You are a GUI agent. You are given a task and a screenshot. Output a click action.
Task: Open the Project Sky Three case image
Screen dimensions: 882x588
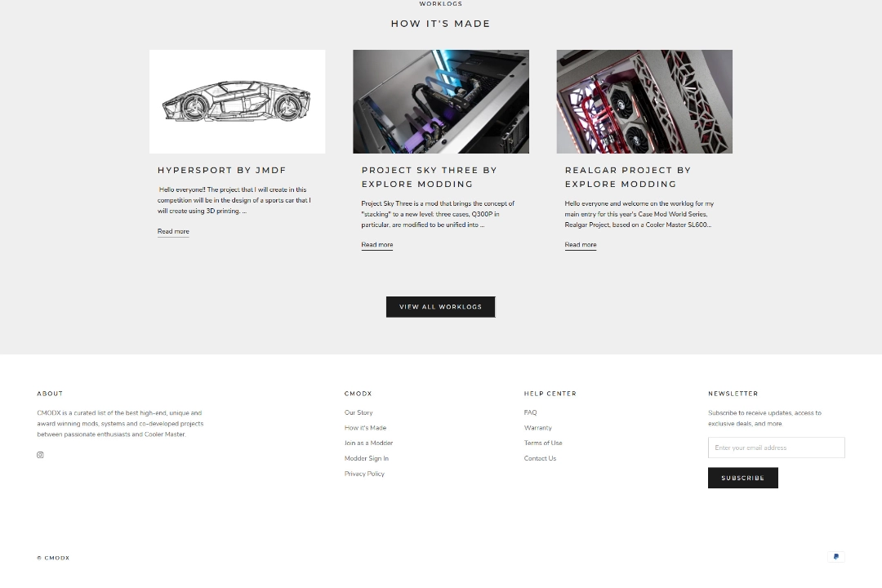(x=441, y=101)
